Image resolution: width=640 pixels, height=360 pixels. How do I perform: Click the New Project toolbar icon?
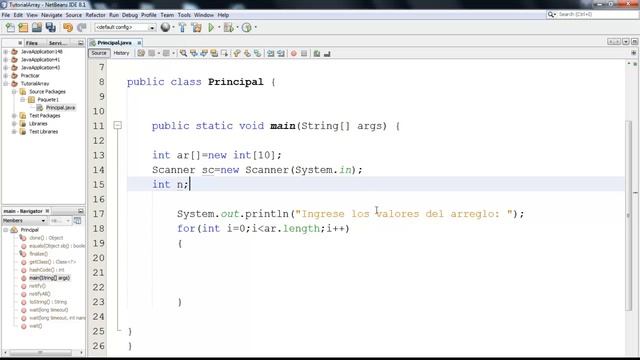23,27
